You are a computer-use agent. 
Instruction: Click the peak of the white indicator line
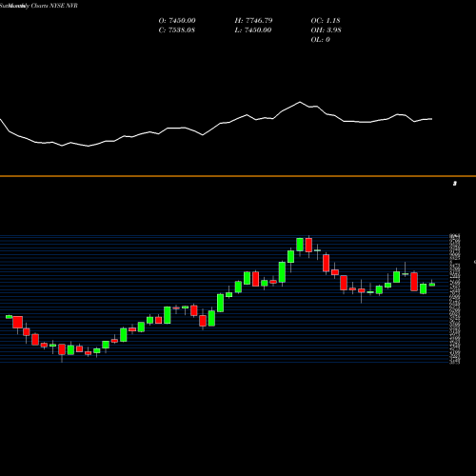point(300,102)
